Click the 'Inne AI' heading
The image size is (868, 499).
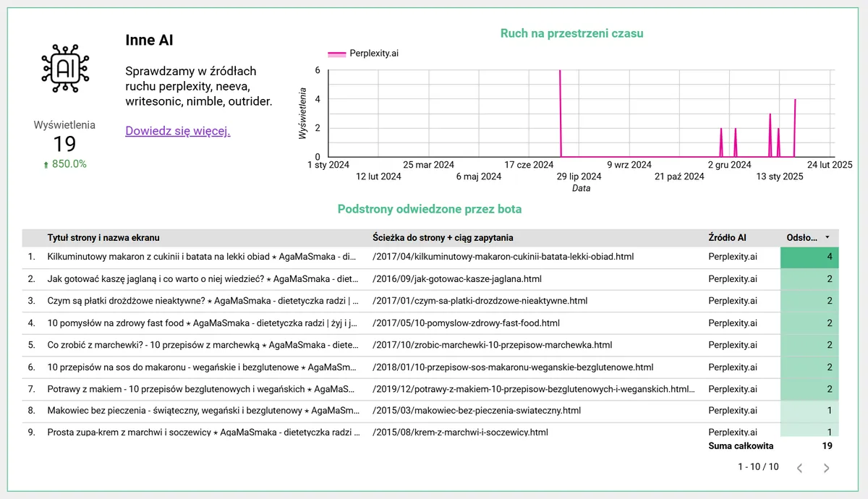pos(149,40)
